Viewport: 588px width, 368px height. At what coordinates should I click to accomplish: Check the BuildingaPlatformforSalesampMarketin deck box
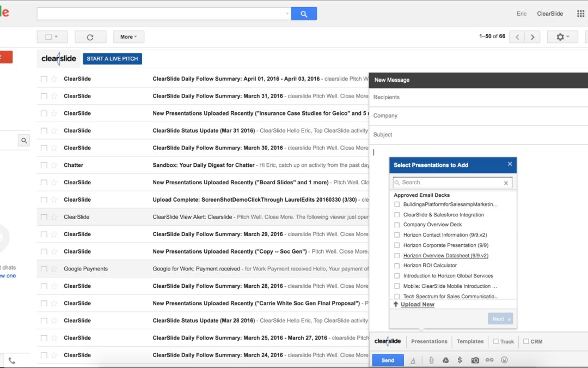click(397, 204)
